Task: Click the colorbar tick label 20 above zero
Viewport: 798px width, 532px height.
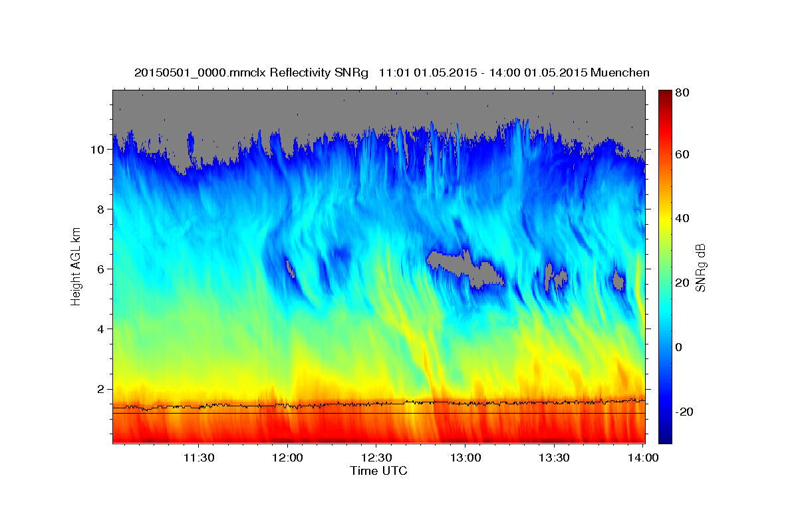Action: (x=682, y=283)
